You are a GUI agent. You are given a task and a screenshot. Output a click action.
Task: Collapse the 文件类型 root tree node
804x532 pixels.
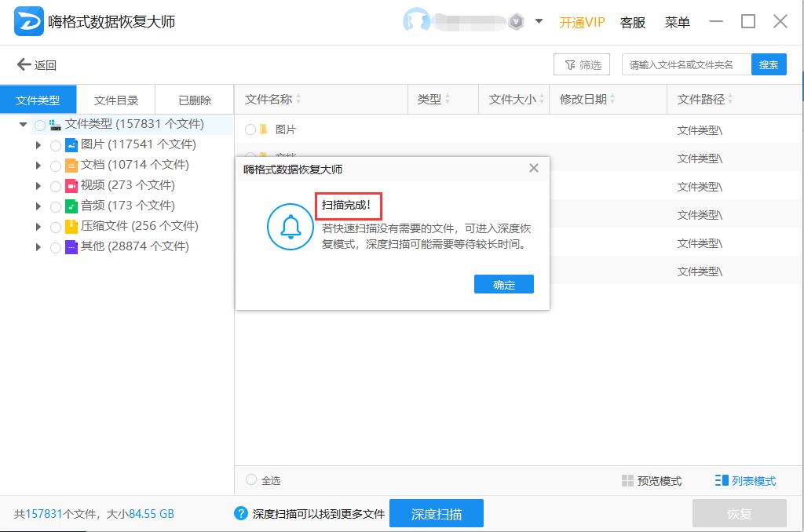click(x=23, y=125)
